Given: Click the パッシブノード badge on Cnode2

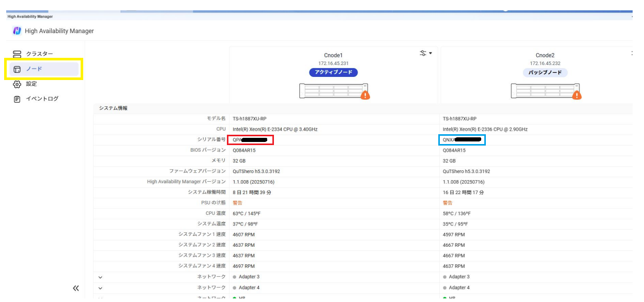Looking at the screenshot, I should [x=545, y=73].
